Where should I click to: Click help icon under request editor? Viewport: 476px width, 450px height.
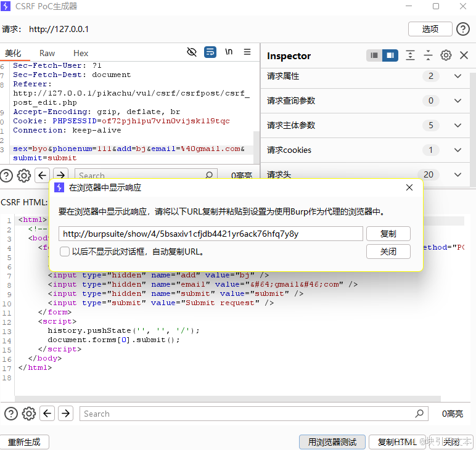6,176
